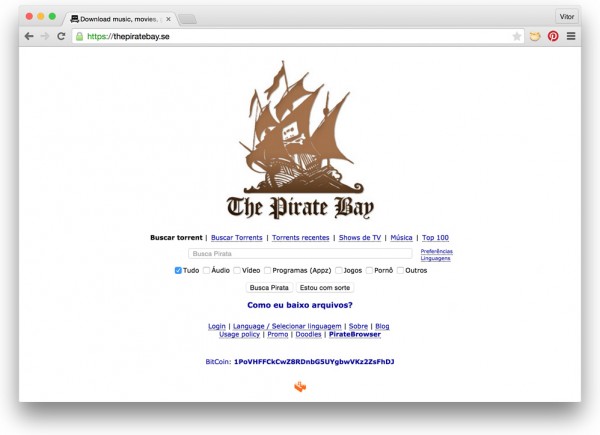Image resolution: width=600 pixels, height=435 pixels.
Task: Reload the page with the refresh icon
Action: coord(61,36)
